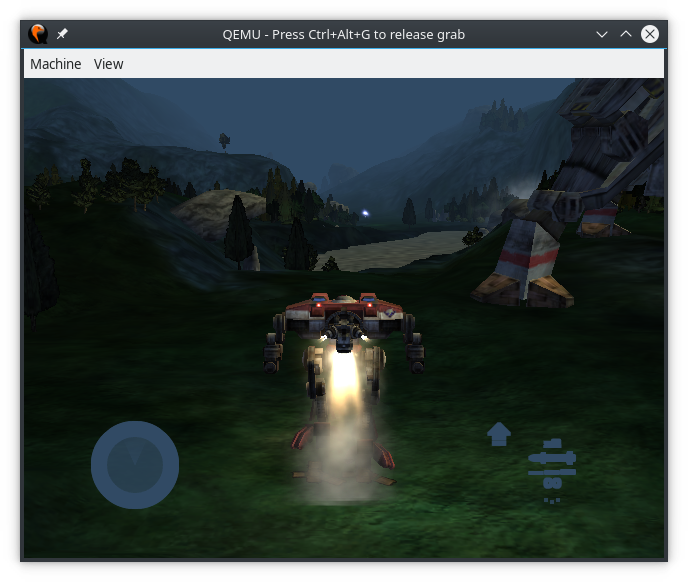Select the long-barrel cannon weapon icon

click(x=552, y=472)
